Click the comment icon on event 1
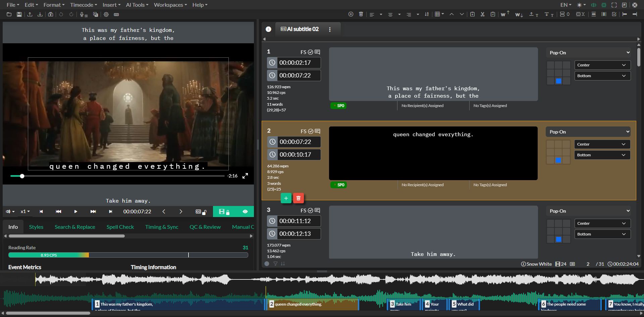 [x=317, y=52]
